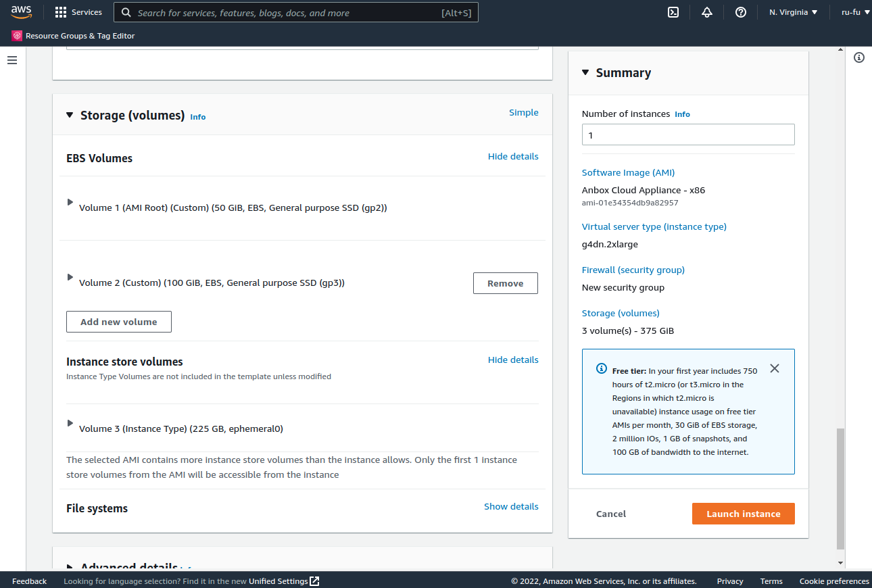The width and height of the screenshot is (872, 588).
Task: Open the info panel icon at right edge
Action: pos(859,57)
